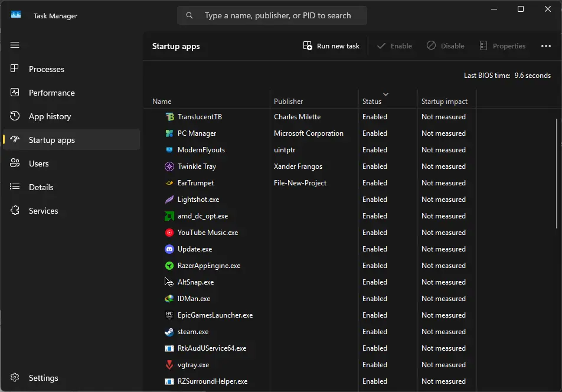This screenshot has height=392, width=562.
Task: Go to App history
Action: pos(71,116)
